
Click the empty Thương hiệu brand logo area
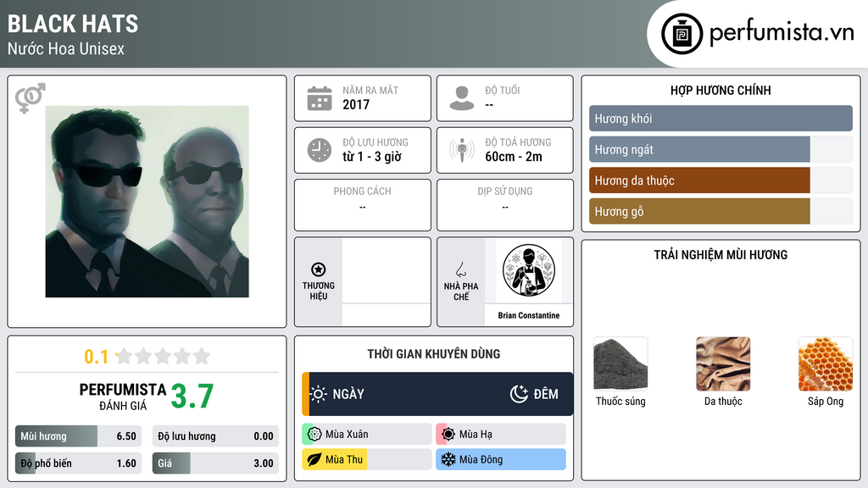386,271
